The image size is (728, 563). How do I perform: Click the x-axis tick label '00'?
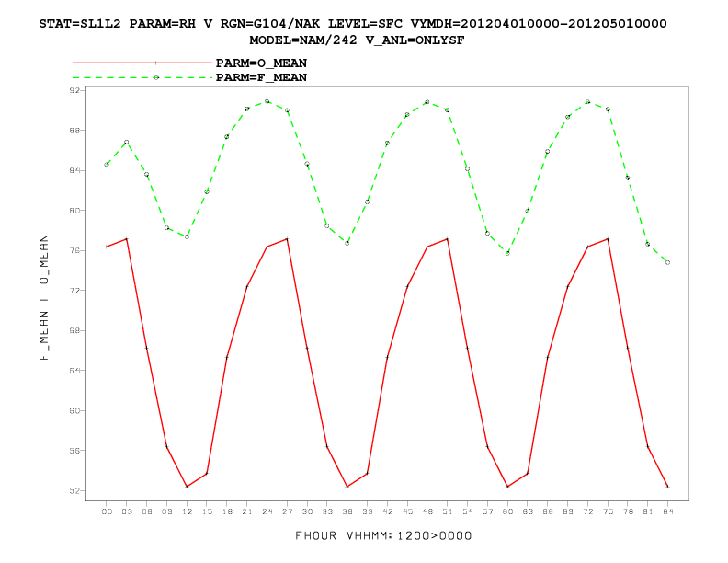(107, 511)
